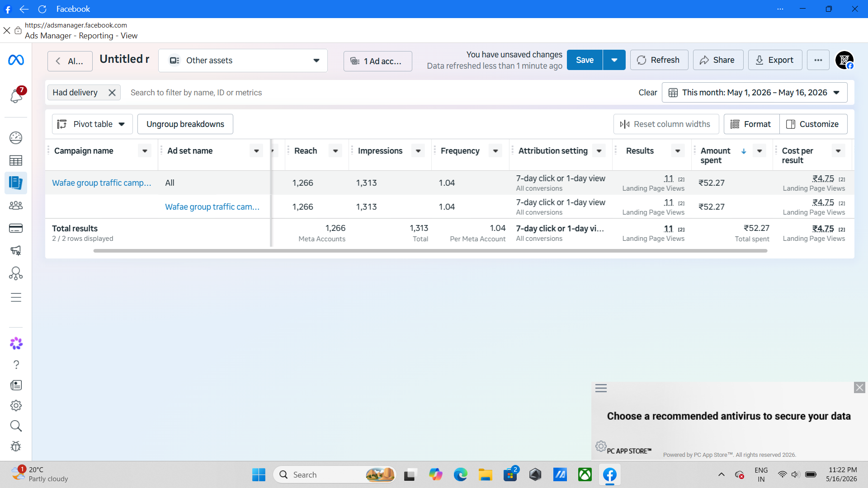The width and height of the screenshot is (868, 488).
Task: Close the antivirus ad popup
Action: coord(859,388)
